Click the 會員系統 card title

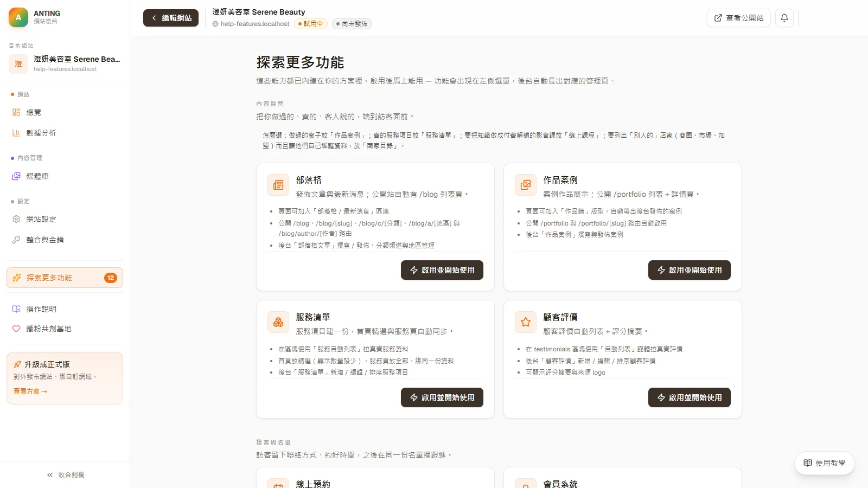click(560, 484)
